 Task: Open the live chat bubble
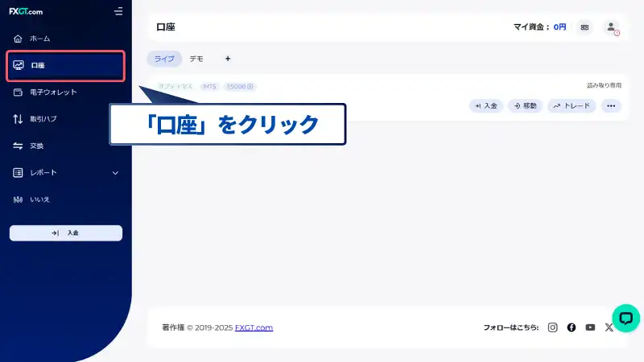tap(626, 318)
